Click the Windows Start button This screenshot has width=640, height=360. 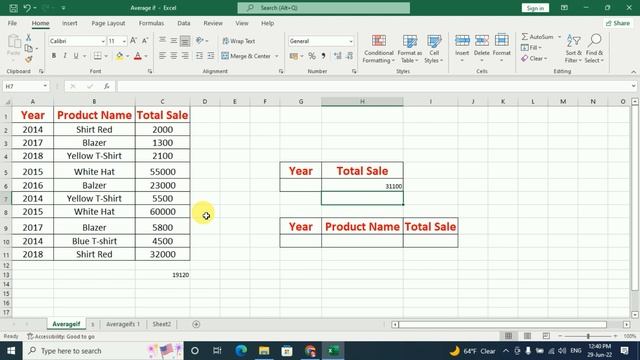coord(11,351)
